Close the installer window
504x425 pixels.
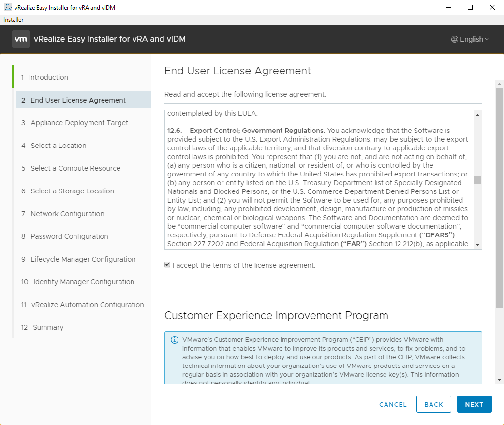pos(492,7)
